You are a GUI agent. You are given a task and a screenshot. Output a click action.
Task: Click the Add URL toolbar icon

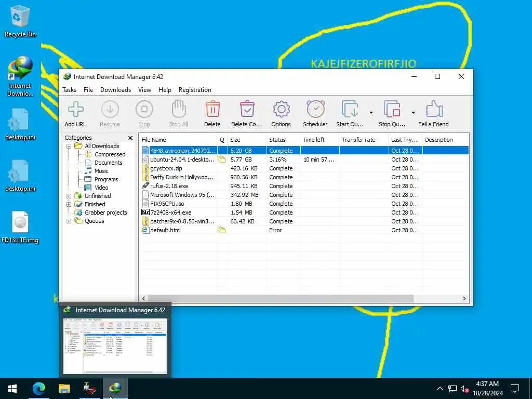tap(75, 109)
